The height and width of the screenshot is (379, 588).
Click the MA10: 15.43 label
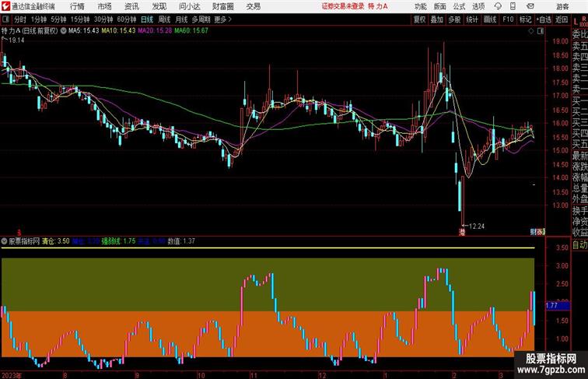(118, 31)
